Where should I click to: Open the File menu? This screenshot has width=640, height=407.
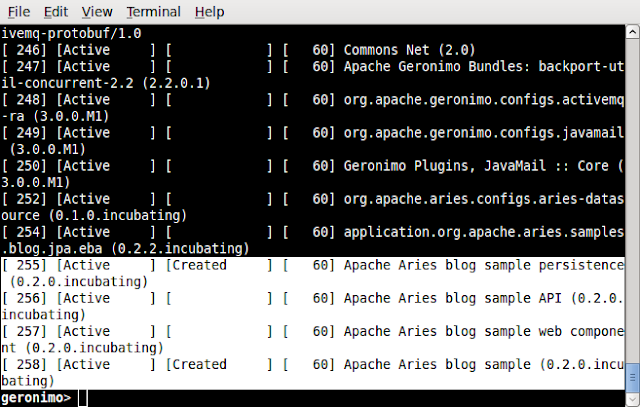pos(19,12)
